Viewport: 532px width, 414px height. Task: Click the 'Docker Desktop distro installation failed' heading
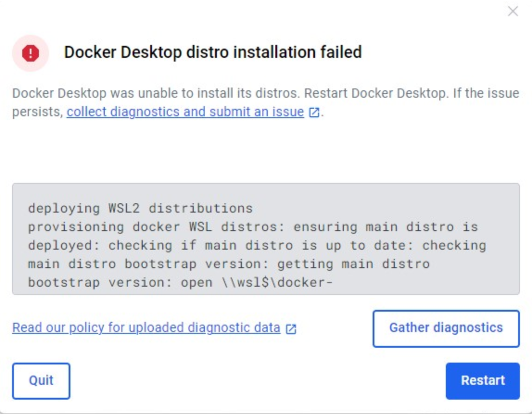pos(213,52)
